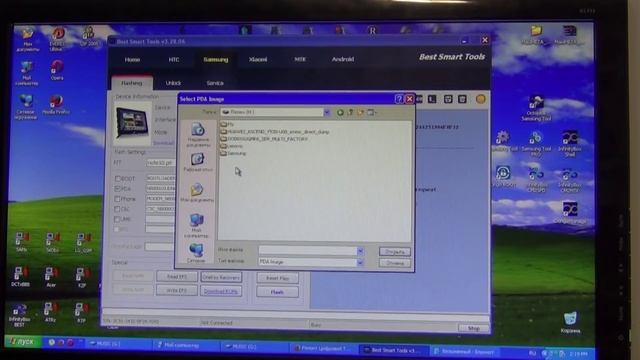This screenshot has height=360, width=640.
Task: Open Opera from the desktop
Action: 57,70
